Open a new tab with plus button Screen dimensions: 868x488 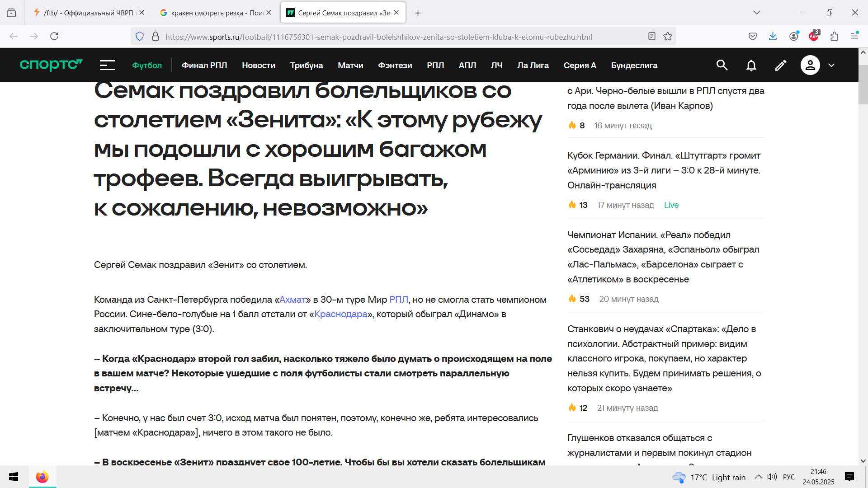tap(418, 13)
